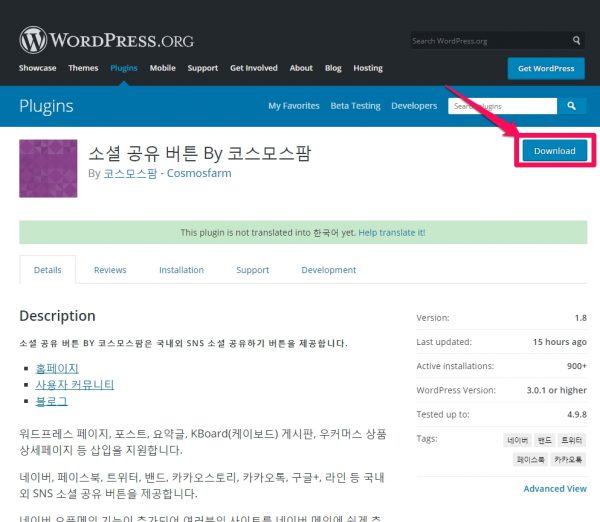
Task: Open the 블로그 link
Action: pos(51,401)
